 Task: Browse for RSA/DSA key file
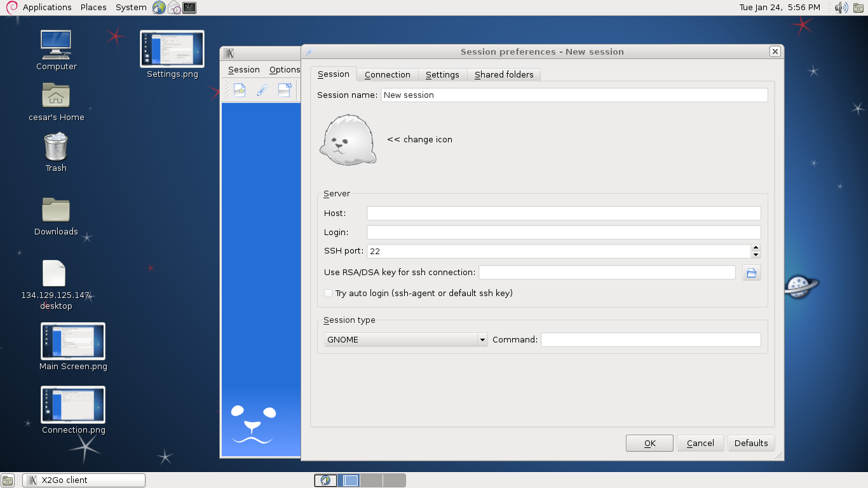pyautogui.click(x=751, y=273)
